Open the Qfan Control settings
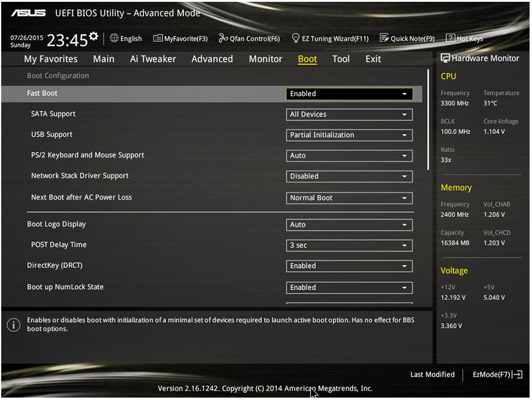 pyautogui.click(x=249, y=38)
